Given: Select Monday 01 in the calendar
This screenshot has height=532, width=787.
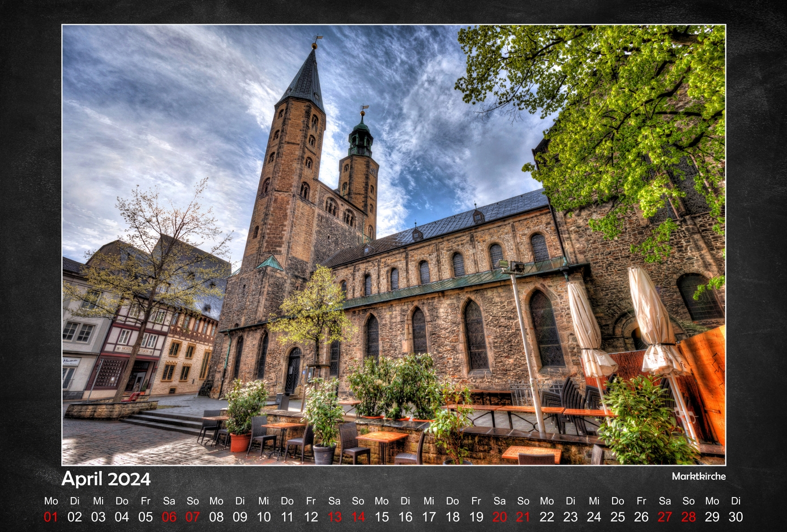Looking at the screenshot, I should (51, 516).
